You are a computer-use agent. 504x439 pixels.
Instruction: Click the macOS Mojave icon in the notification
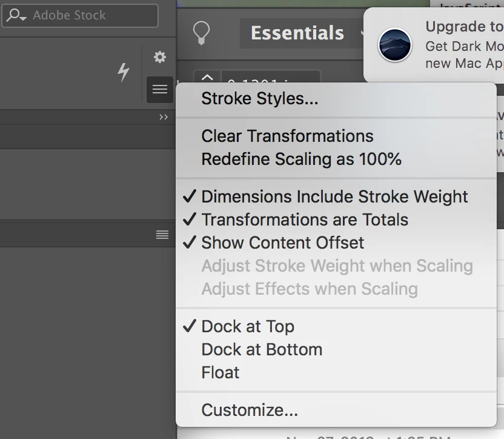click(x=395, y=47)
